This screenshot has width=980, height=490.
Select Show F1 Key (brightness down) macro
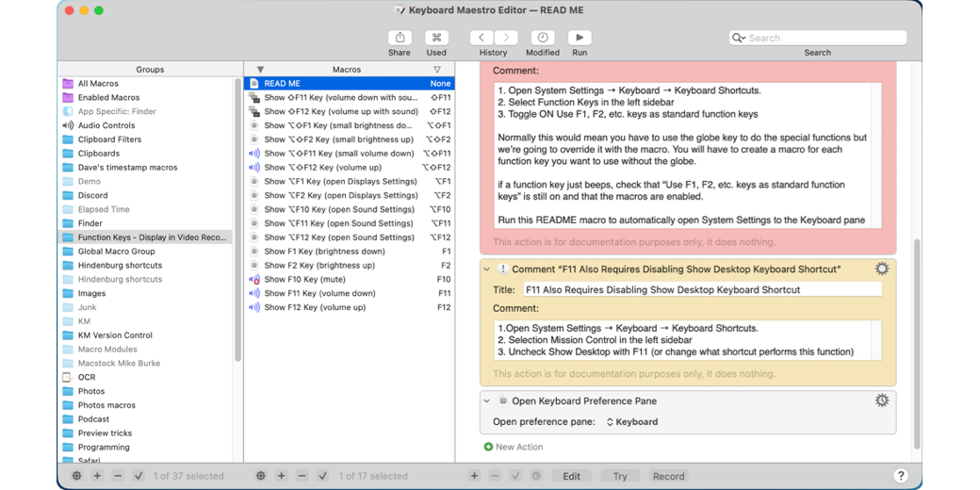350,252
